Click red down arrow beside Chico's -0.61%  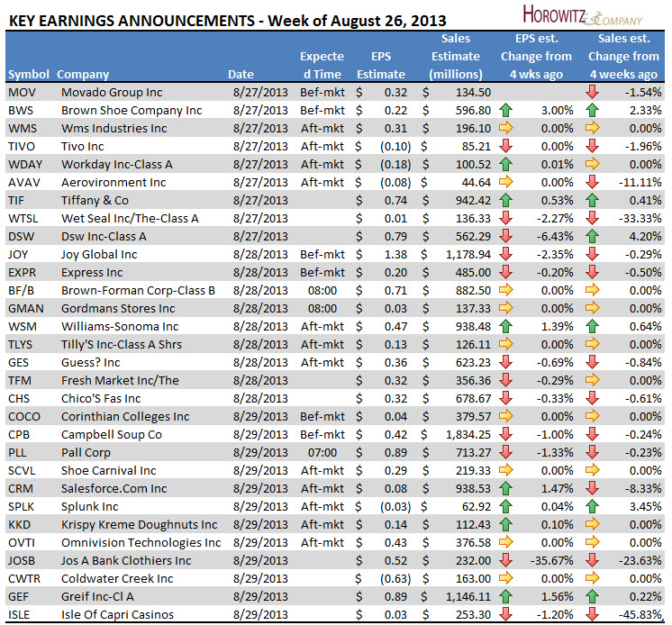pos(593,398)
